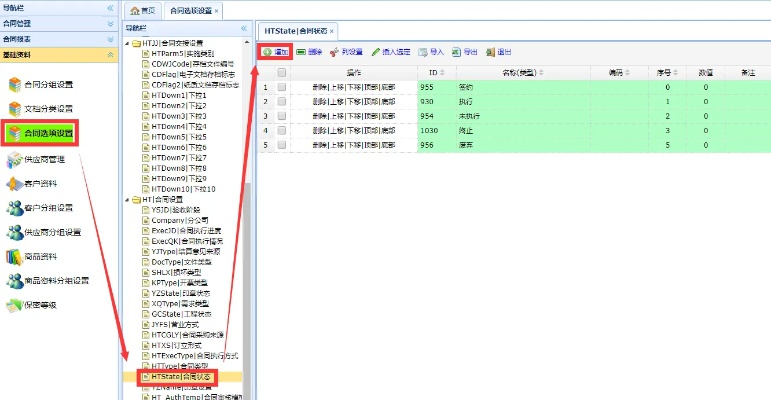
Task: Tick the checkbox for row 4 (ID 1030)
Action: 282,131
